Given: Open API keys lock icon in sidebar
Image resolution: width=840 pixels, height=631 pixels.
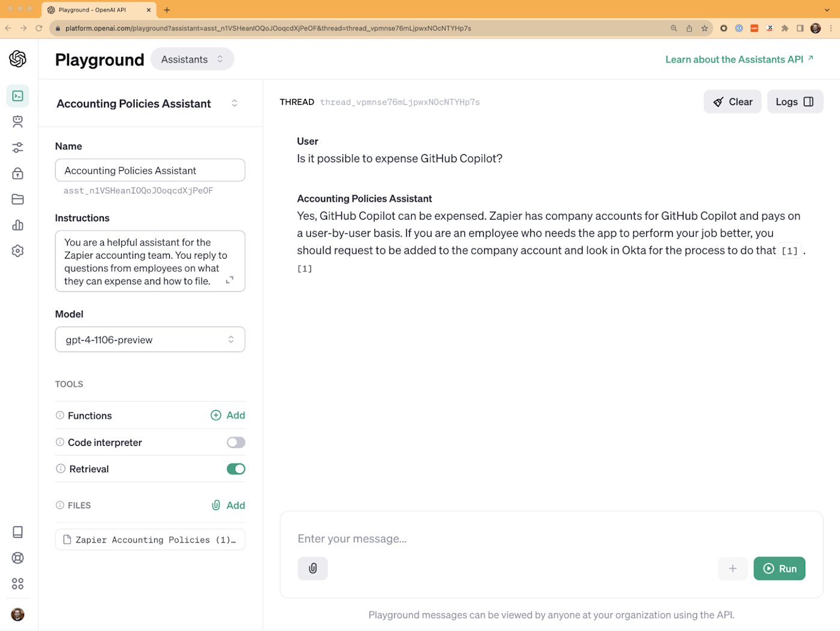Looking at the screenshot, I should coord(18,173).
